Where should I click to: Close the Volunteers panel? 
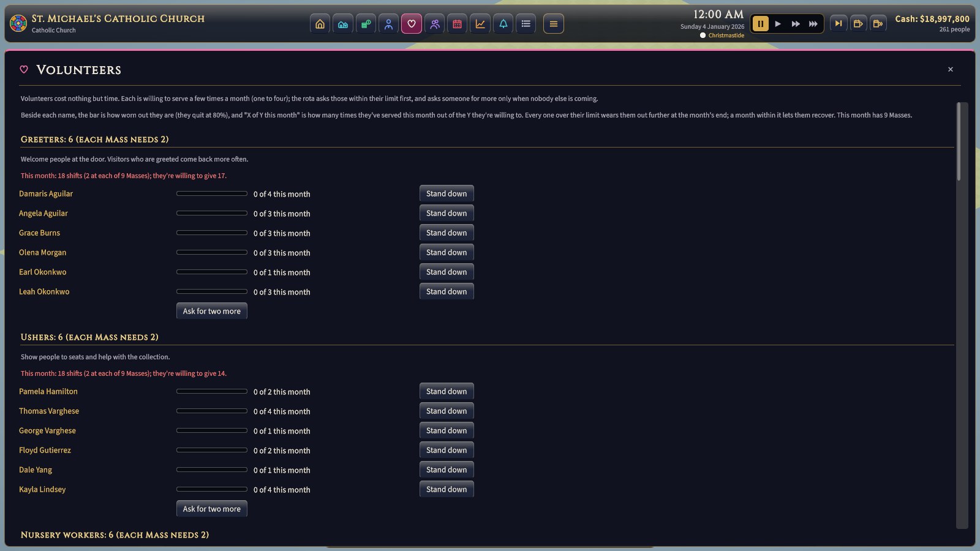point(951,70)
